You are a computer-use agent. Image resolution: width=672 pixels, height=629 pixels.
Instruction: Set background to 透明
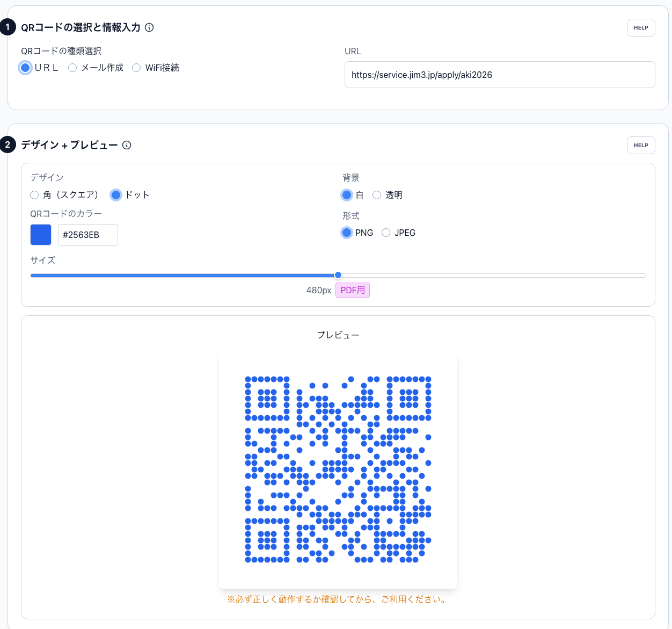point(377,195)
